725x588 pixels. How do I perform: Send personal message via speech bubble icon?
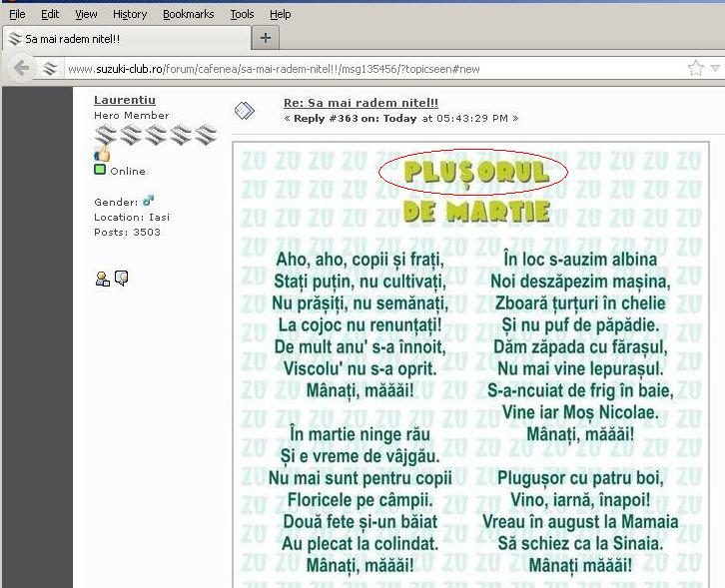click(121, 278)
